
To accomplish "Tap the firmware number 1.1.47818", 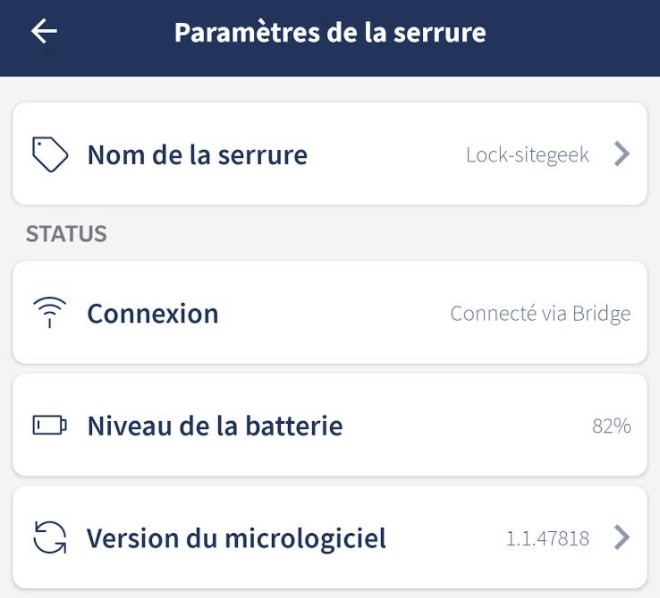I will tap(547, 539).
